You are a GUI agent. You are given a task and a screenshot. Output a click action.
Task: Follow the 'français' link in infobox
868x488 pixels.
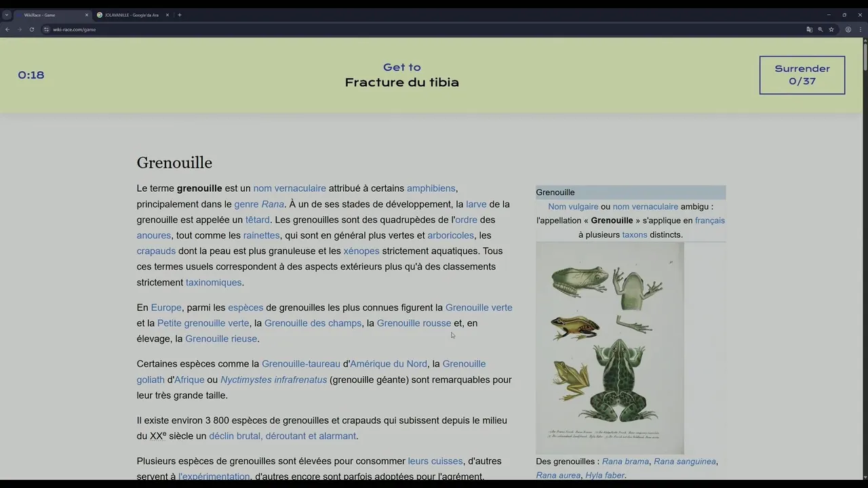tap(710, 220)
